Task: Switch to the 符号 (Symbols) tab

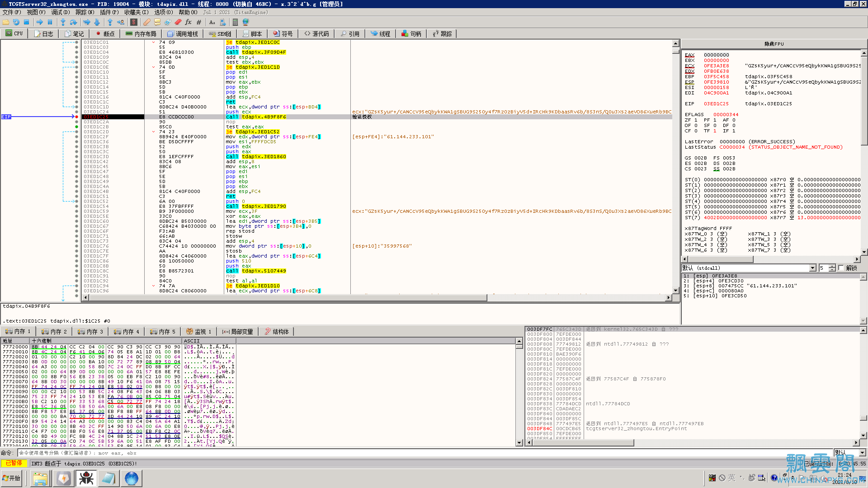Action: point(283,34)
